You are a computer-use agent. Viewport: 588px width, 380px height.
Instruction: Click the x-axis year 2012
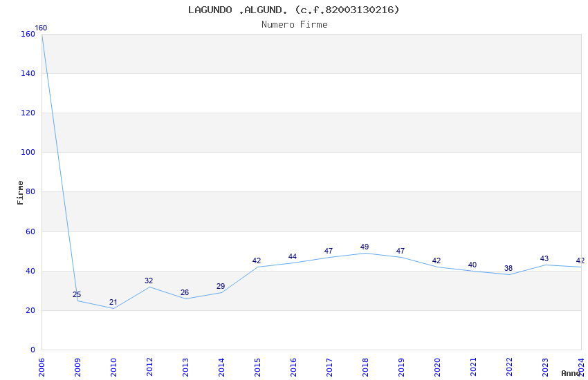click(x=149, y=367)
